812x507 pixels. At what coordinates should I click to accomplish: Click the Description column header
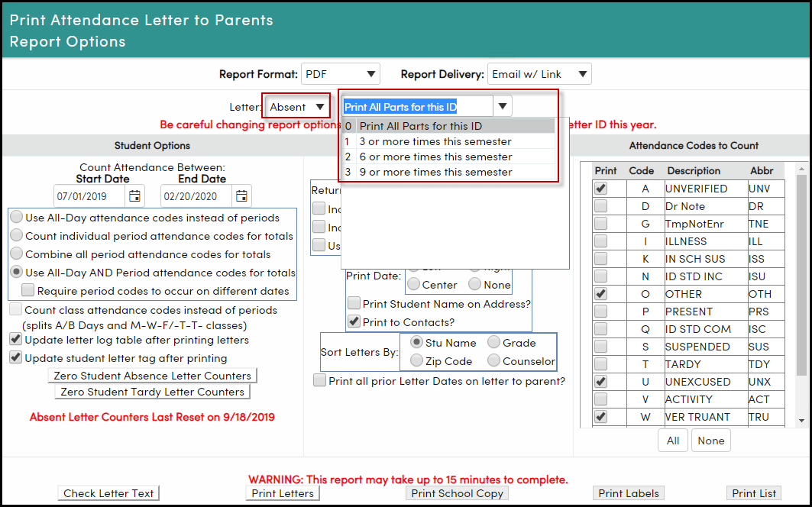click(x=694, y=170)
